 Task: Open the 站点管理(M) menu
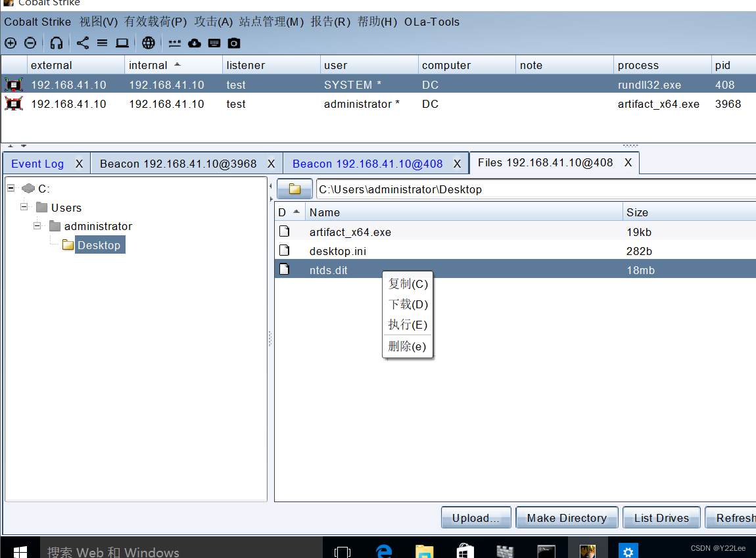pyautogui.click(x=272, y=22)
